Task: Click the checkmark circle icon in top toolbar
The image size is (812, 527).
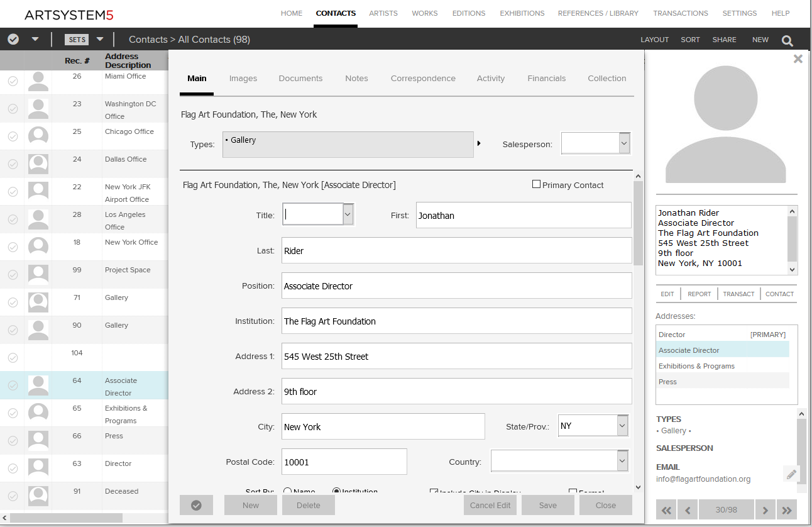Action: pos(13,39)
